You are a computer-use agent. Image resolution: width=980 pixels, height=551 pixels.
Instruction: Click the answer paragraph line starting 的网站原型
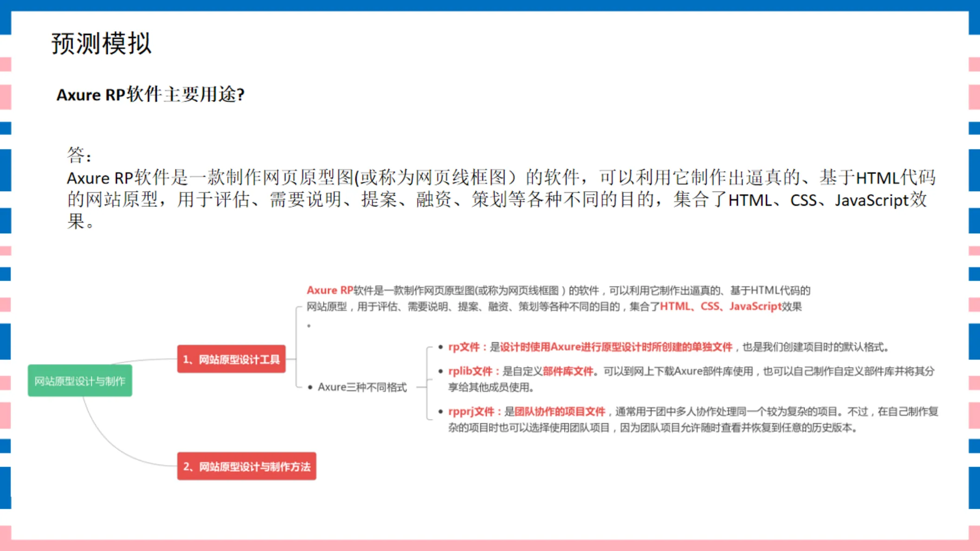[x=497, y=200]
